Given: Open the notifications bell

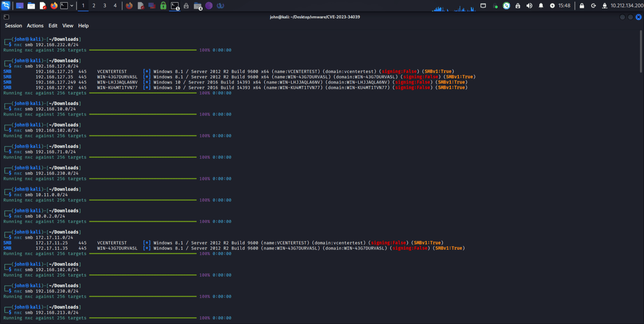Looking at the screenshot, I should (x=541, y=6).
